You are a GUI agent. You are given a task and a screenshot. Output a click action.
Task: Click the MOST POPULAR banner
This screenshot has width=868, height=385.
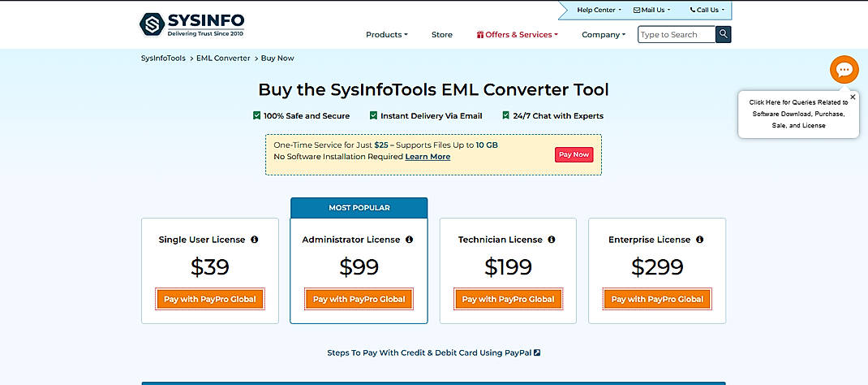pos(359,208)
